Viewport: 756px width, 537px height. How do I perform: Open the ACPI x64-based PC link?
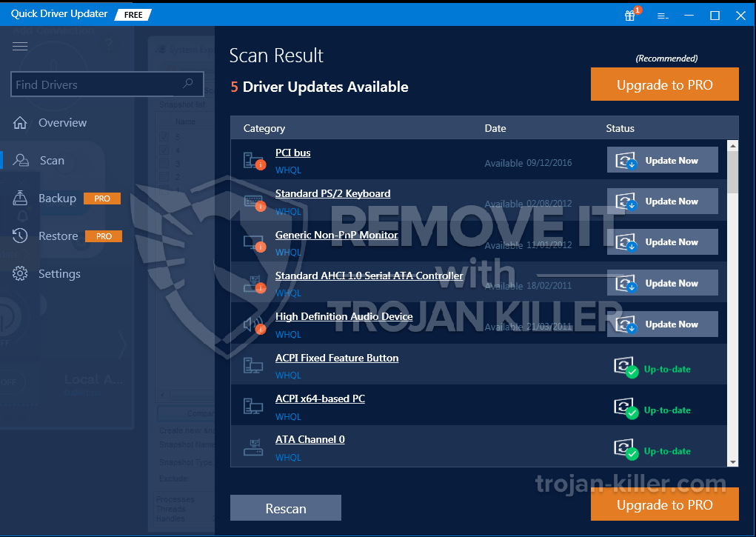[x=320, y=398]
